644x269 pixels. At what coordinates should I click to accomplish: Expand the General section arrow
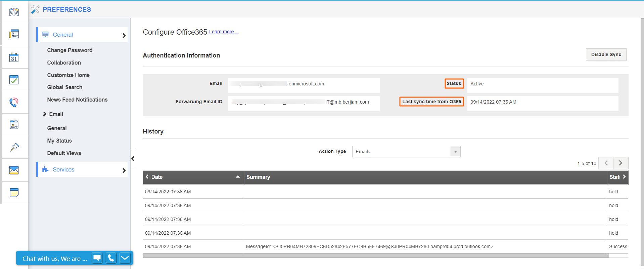coord(124,35)
